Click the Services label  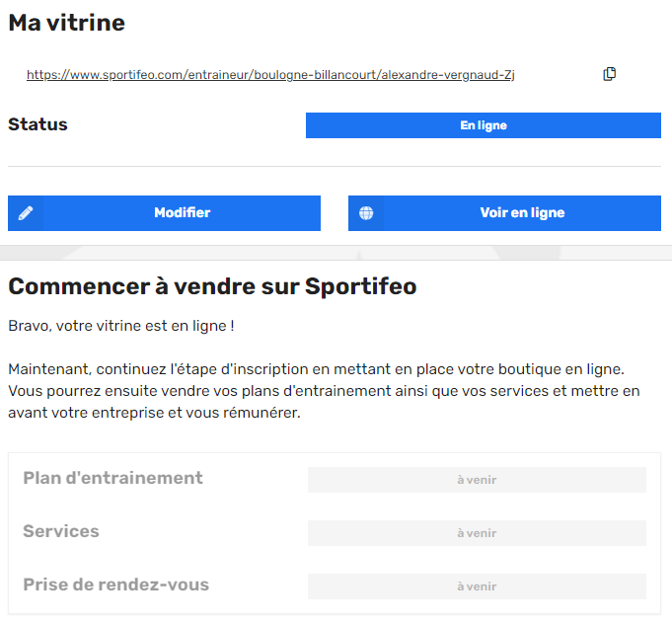coord(61,531)
